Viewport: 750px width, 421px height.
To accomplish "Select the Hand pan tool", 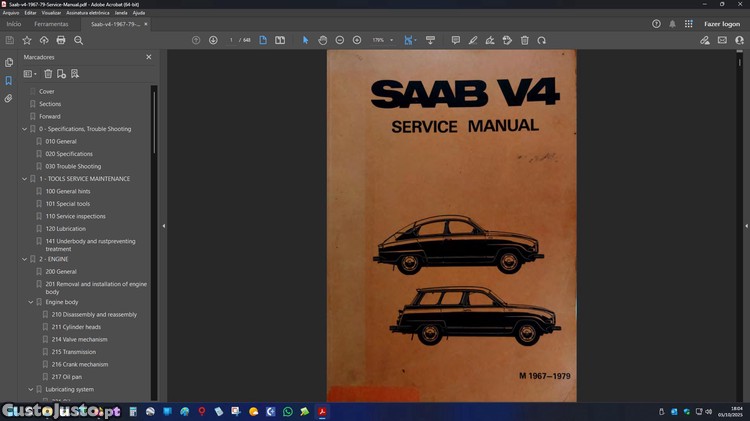I will click(323, 40).
